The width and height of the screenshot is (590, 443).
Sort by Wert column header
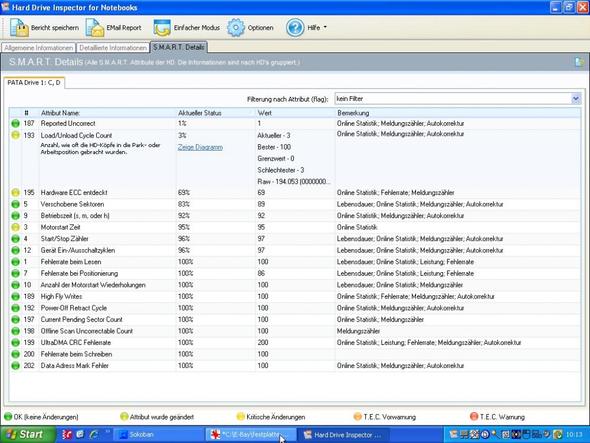[265, 113]
